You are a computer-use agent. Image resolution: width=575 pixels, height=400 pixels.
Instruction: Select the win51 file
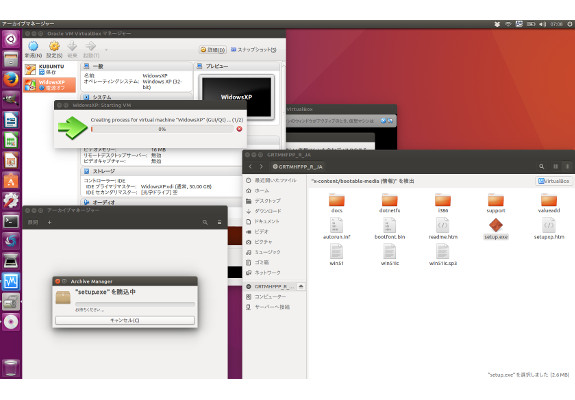click(x=336, y=255)
